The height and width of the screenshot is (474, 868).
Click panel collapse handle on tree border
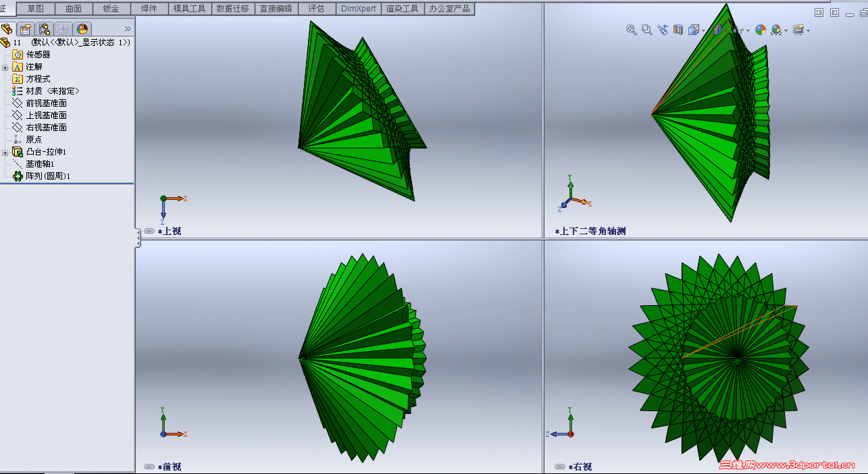point(138,238)
